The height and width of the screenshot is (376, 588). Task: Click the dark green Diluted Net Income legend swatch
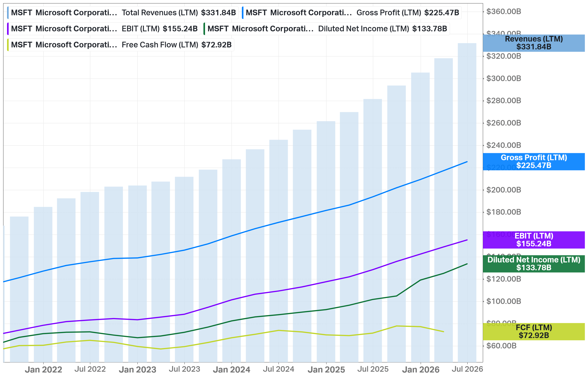204,29
